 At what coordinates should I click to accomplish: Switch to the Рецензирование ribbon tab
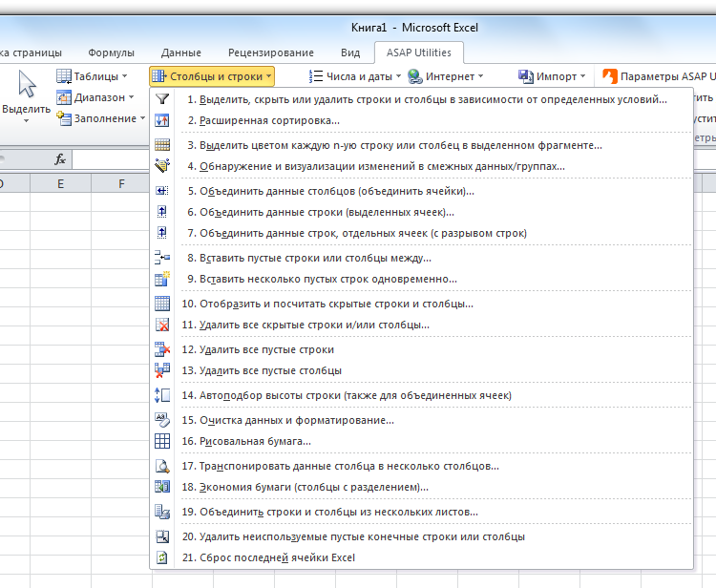tap(271, 52)
